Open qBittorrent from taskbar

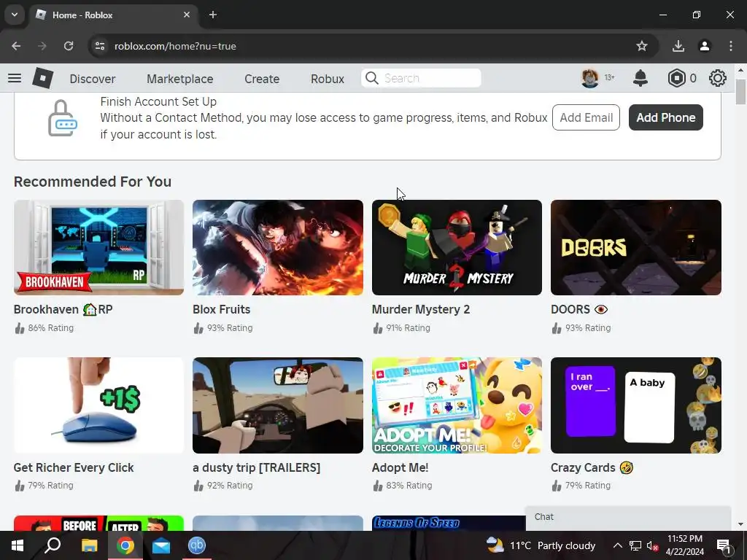tap(197, 545)
